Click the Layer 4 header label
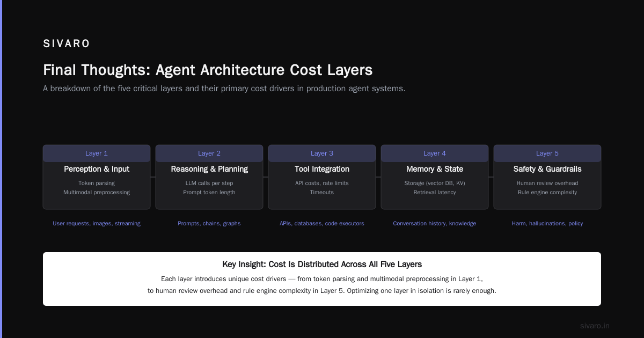The height and width of the screenshot is (338, 644). [435, 153]
